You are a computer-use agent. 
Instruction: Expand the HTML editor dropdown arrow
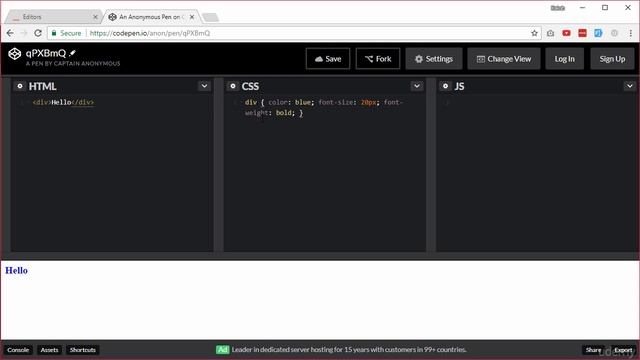pyautogui.click(x=204, y=86)
